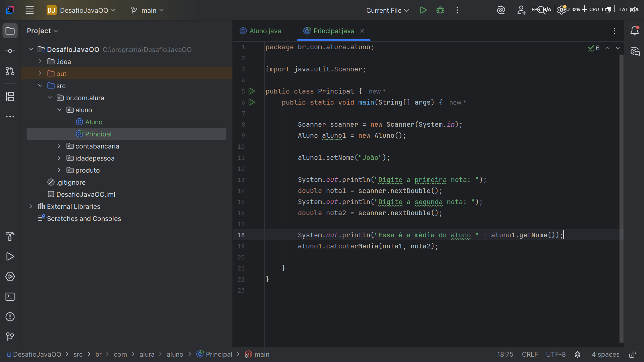Open the Problems tool window
The width and height of the screenshot is (644, 362).
pyautogui.click(x=10, y=317)
